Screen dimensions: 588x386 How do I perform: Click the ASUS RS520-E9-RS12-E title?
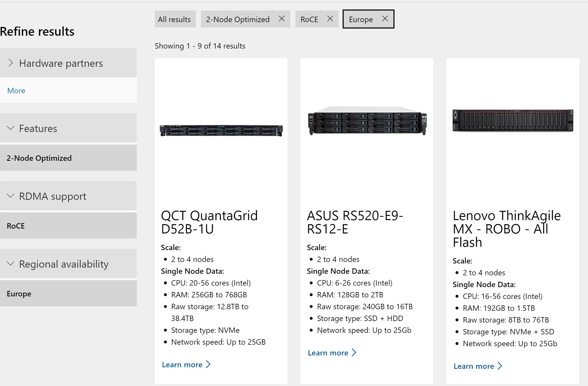(x=355, y=222)
